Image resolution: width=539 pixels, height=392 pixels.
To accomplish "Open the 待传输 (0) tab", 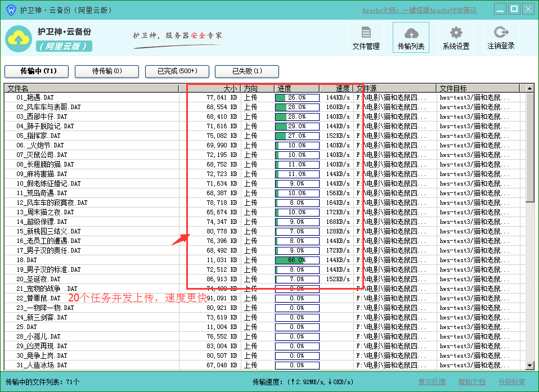I will pyautogui.click(x=106, y=71).
